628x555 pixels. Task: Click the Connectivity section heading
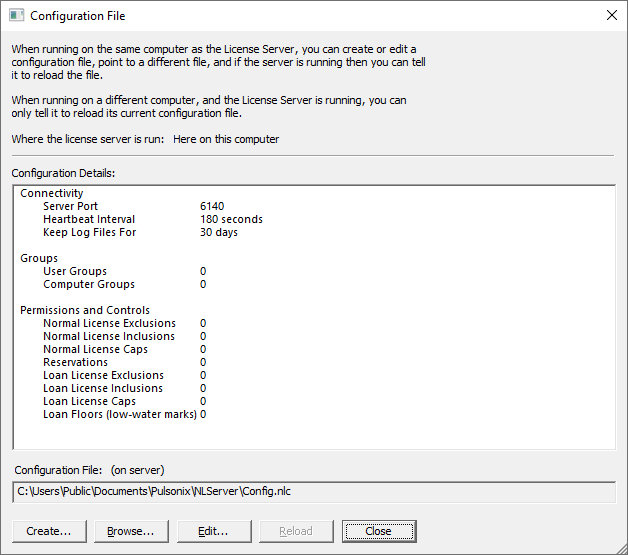click(x=52, y=193)
